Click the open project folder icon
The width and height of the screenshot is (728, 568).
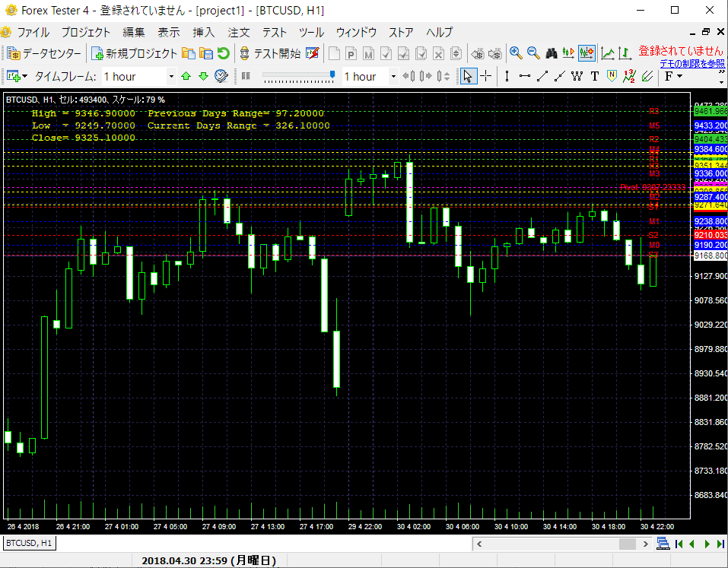tap(188, 53)
